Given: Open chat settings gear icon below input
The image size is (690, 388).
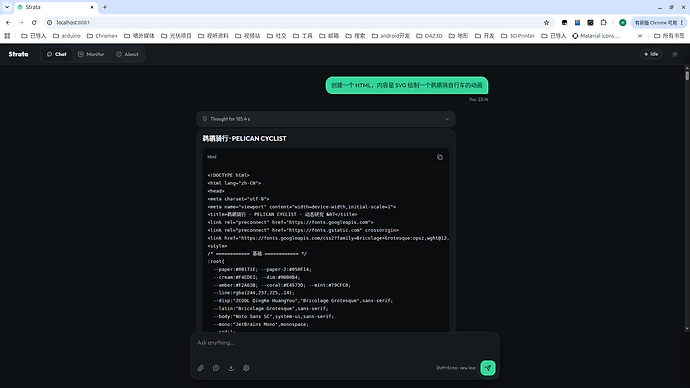Looking at the screenshot, I should (x=246, y=368).
